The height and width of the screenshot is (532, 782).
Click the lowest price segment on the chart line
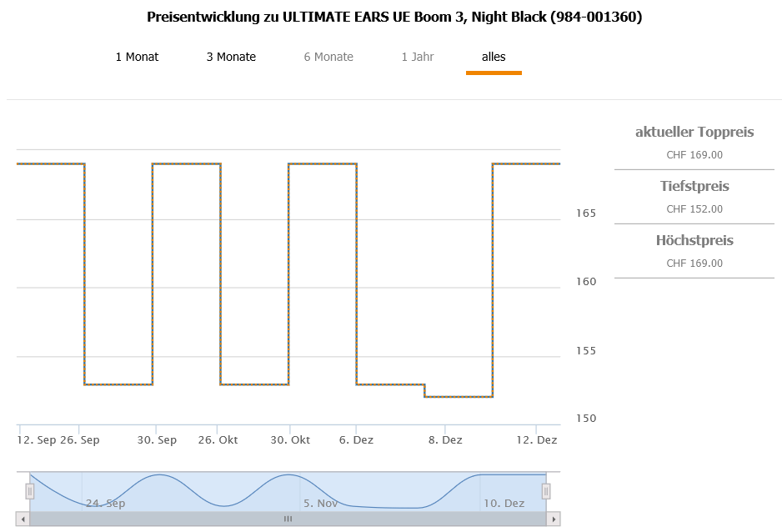click(x=459, y=397)
